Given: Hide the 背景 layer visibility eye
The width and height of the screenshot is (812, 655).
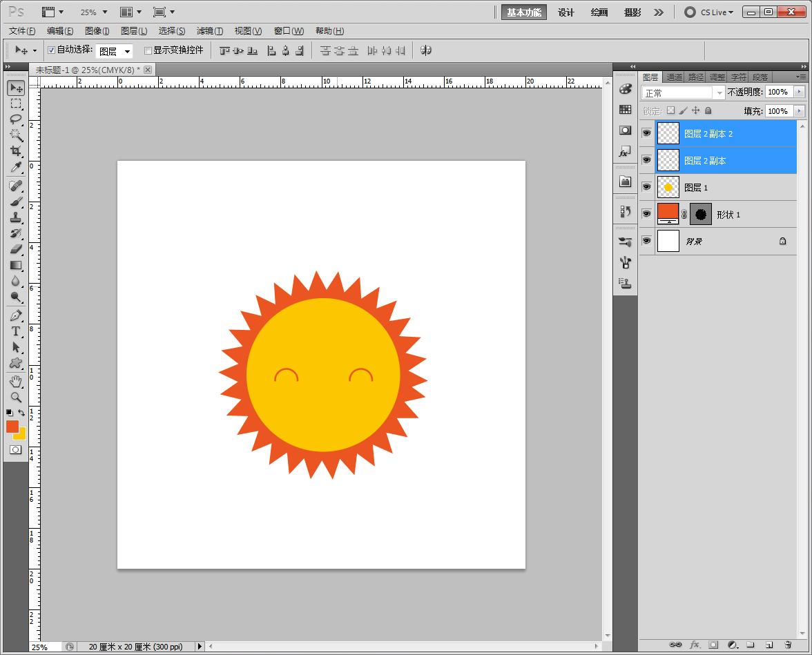Looking at the screenshot, I should pos(646,241).
